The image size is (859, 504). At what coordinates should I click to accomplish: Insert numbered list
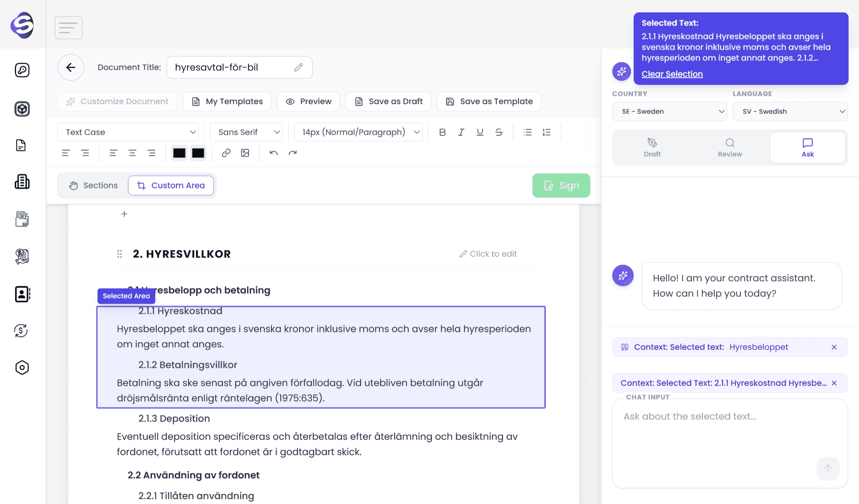pos(547,132)
